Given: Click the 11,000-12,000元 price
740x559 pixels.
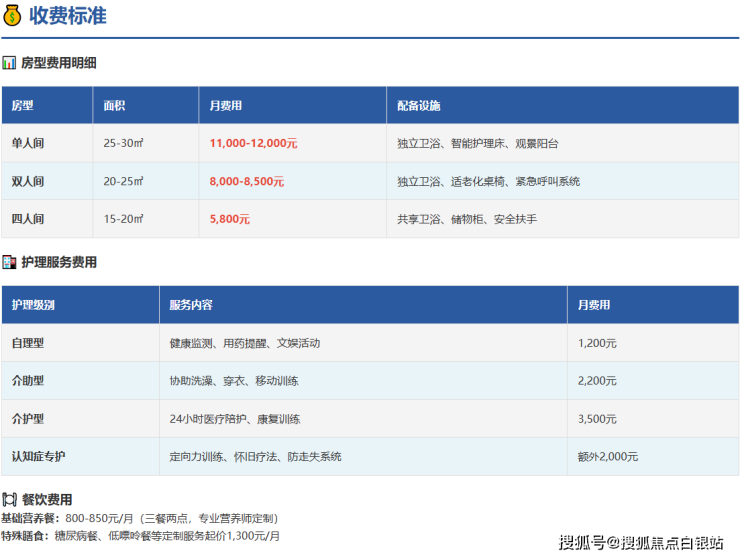Looking at the screenshot, I should 253,143.
